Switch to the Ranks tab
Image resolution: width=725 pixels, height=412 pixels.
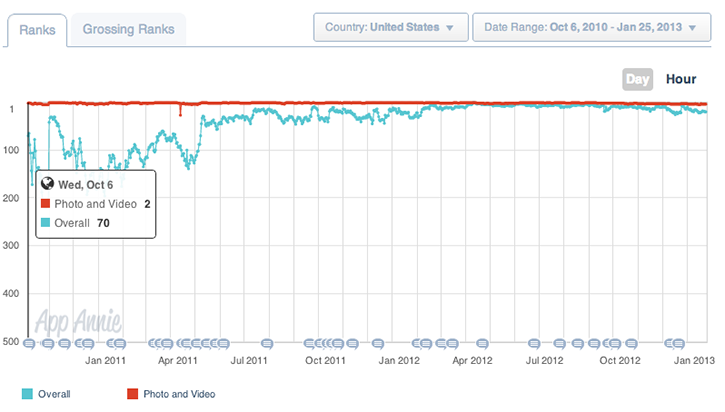[37, 30]
